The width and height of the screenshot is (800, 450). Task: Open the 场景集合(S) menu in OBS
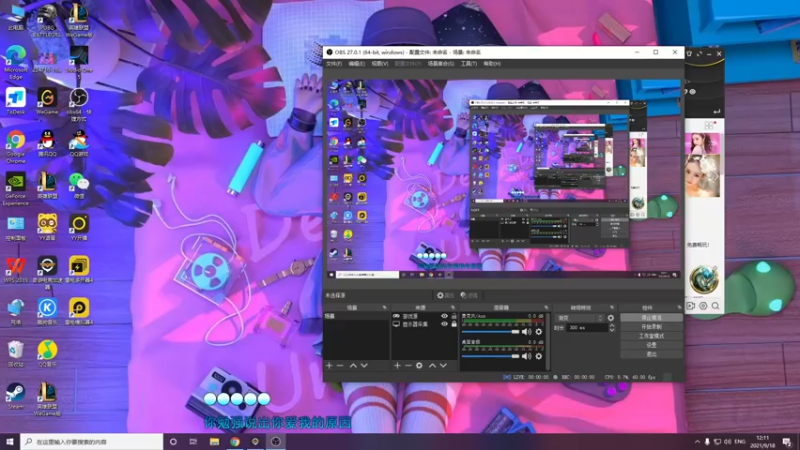coord(441,64)
